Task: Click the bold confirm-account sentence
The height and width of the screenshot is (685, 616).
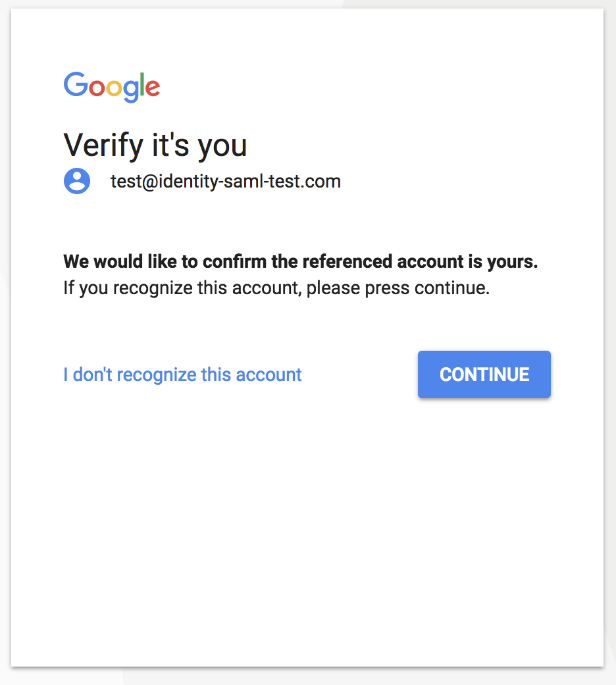Action: (x=301, y=262)
